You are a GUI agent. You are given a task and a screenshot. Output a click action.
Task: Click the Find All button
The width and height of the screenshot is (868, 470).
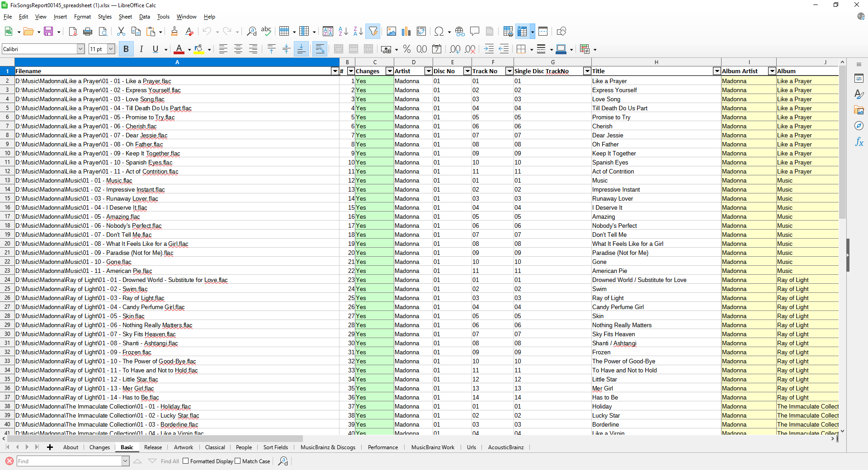(x=170, y=461)
